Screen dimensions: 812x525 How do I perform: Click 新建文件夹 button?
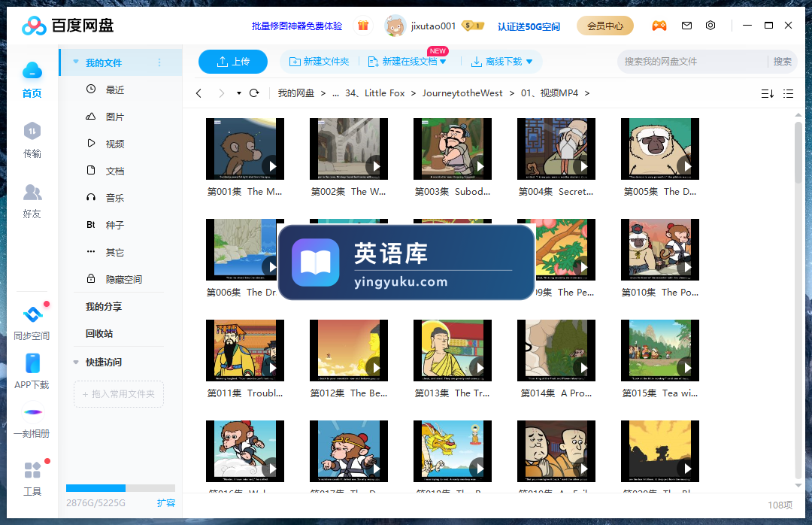coord(319,62)
